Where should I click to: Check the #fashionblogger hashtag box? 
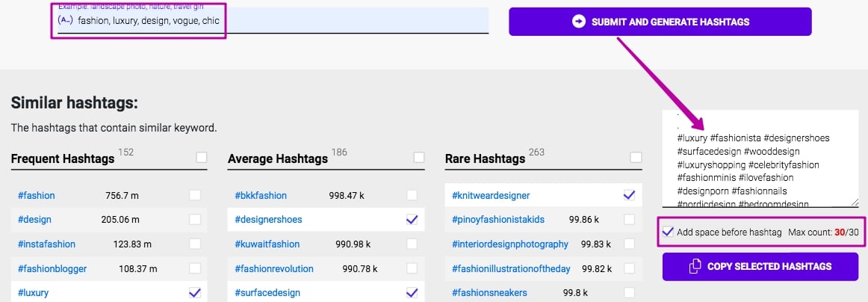[195, 269]
